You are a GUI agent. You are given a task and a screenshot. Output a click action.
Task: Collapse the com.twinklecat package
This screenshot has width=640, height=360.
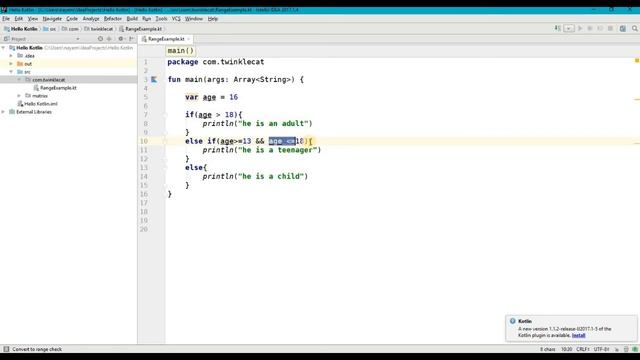19,80
